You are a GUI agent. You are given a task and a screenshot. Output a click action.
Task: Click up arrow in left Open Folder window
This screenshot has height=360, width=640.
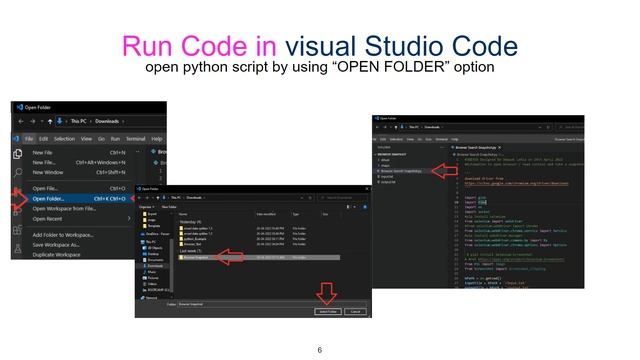50,121
